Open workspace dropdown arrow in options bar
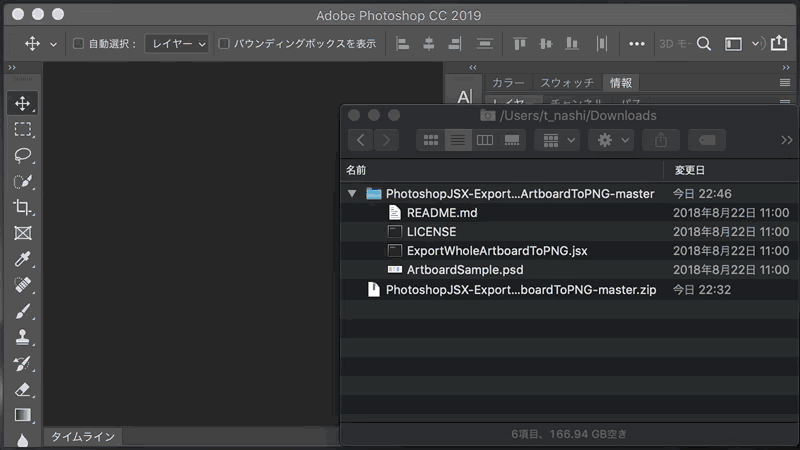Screen dimensions: 800x450 [756, 44]
